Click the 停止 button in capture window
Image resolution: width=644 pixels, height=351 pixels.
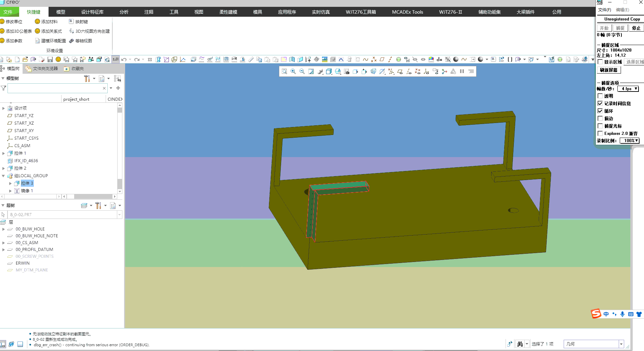[x=636, y=28]
